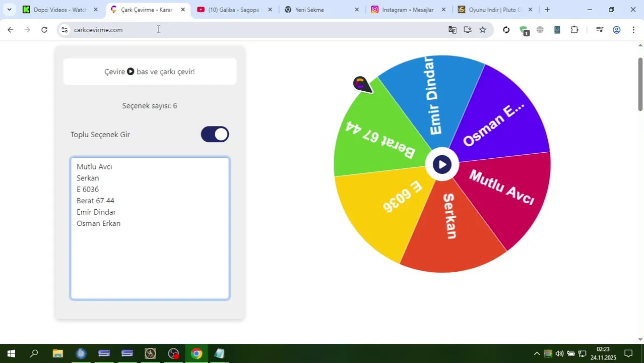The height and width of the screenshot is (363, 644).
Task: Show hidden system tray icons
Action: pyautogui.click(x=537, y=353)
